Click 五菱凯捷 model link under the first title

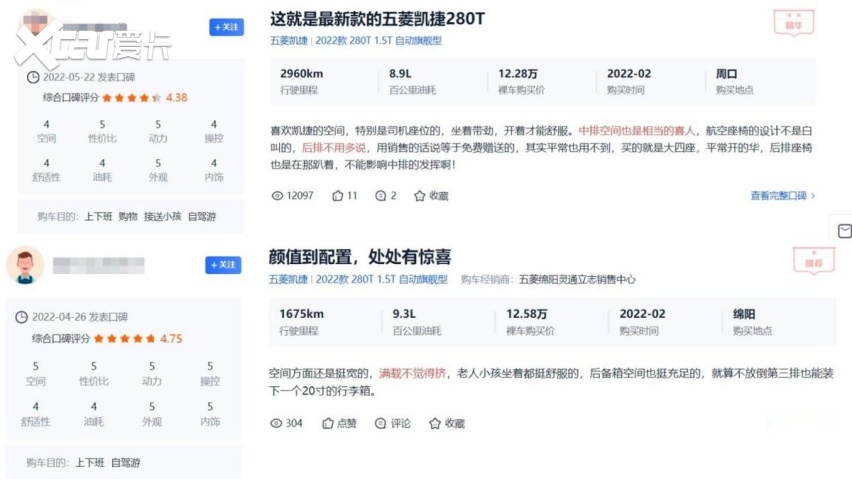pyautogui.click(x=289, y=41)
